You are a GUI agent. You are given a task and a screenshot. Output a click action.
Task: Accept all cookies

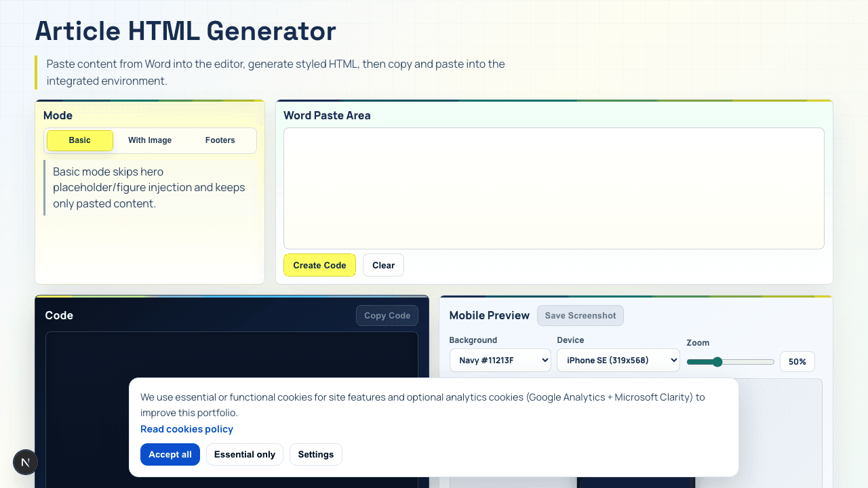[x=170, y=455]
